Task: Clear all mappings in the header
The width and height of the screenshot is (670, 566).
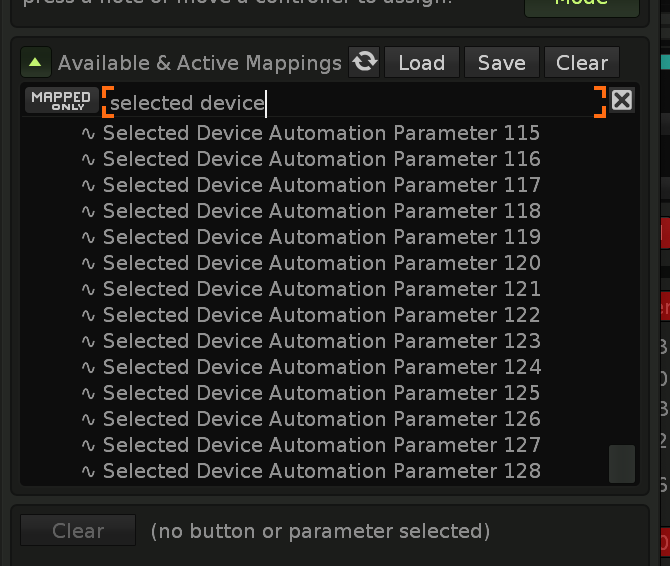Action: point(581,63)
